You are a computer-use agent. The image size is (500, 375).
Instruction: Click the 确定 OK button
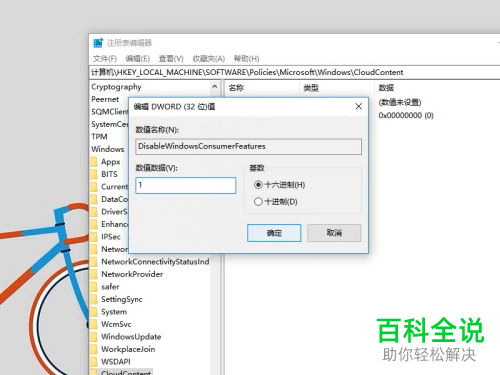pyautogui.click(x=274, y=233)
